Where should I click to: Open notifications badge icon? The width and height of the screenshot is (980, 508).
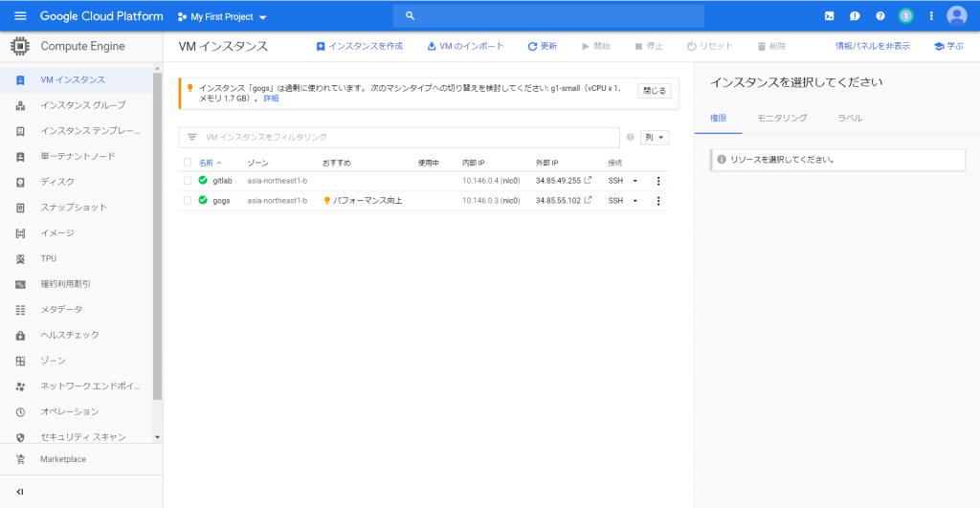[905, 16]
